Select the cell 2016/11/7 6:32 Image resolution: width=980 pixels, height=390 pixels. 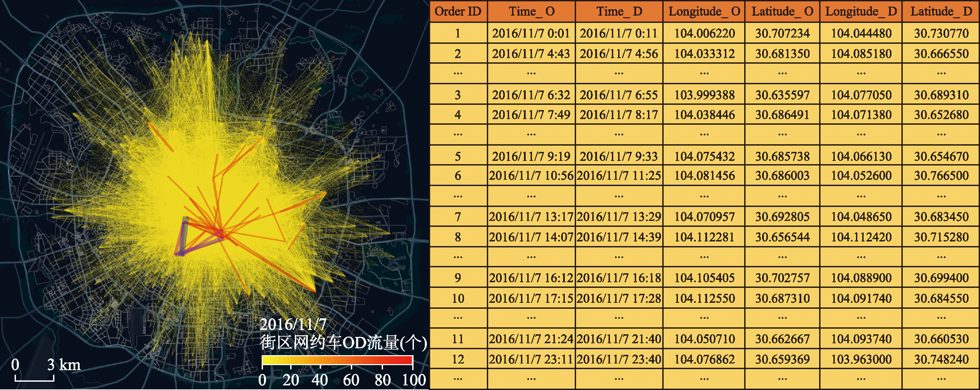point(532,95)
